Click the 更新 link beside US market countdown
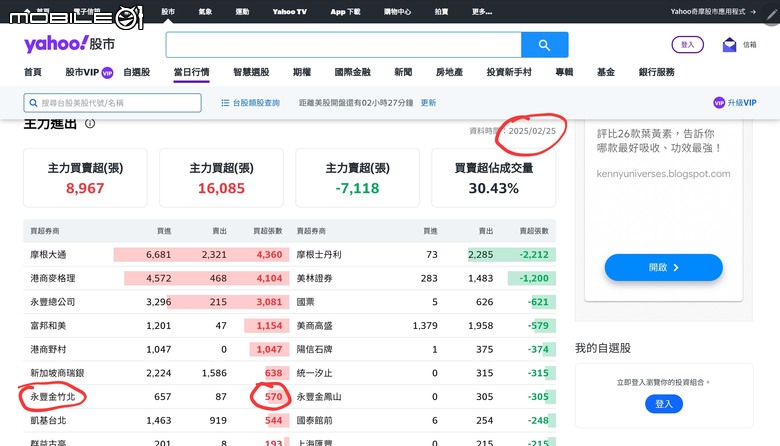 (428, 103)
